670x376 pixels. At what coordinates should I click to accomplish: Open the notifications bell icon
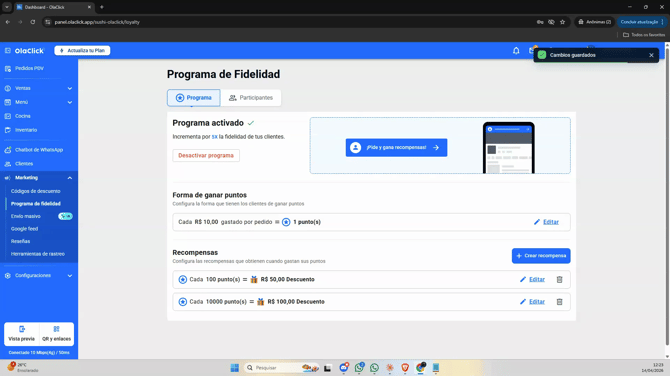pos(516,51)
